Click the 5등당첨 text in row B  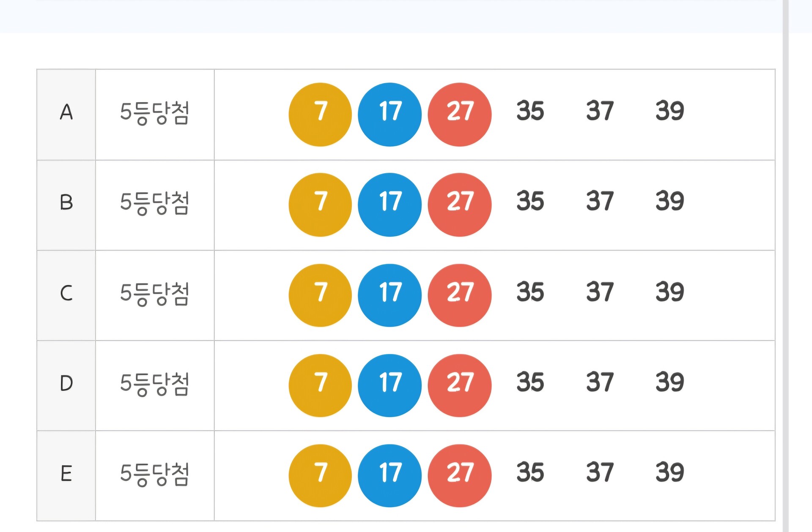[154, 203]
